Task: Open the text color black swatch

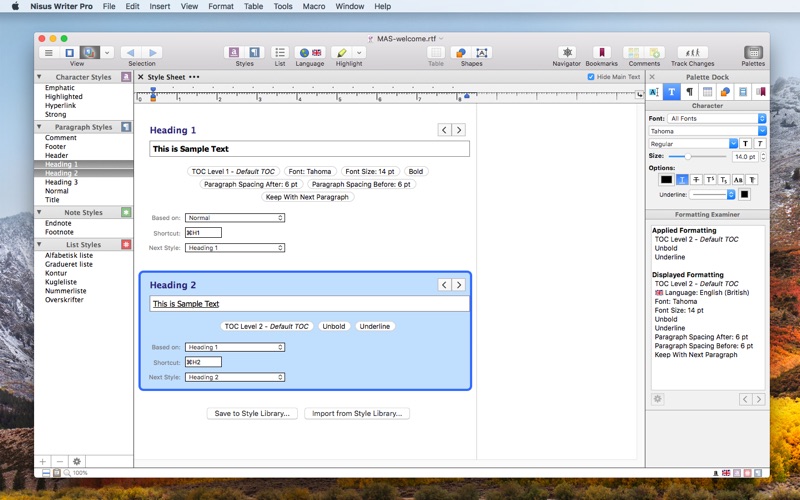Action: point(666,180)
